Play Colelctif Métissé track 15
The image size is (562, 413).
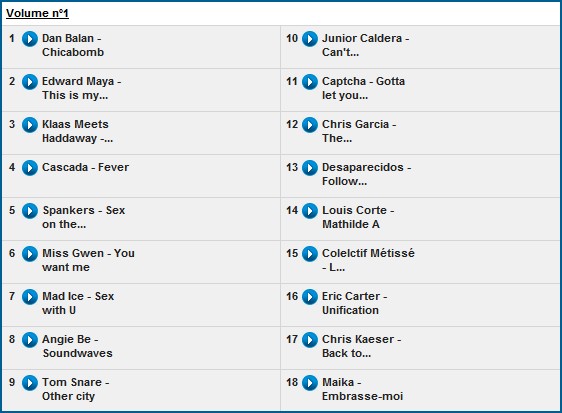310,254
